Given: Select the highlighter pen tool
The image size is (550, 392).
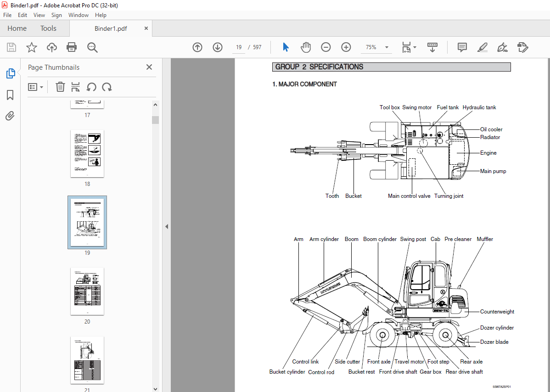Looking at the screenshot, I should tap(483, 47).
